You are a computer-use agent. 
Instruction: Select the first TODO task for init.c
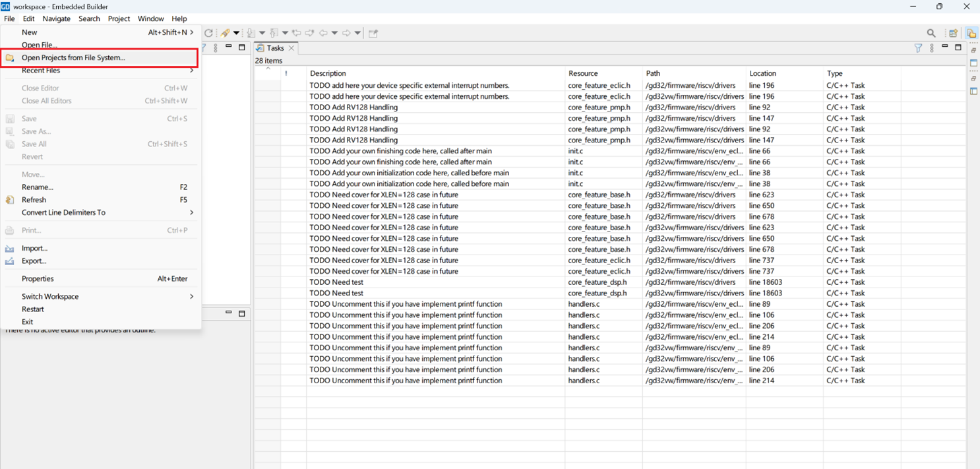click(400, 151)
